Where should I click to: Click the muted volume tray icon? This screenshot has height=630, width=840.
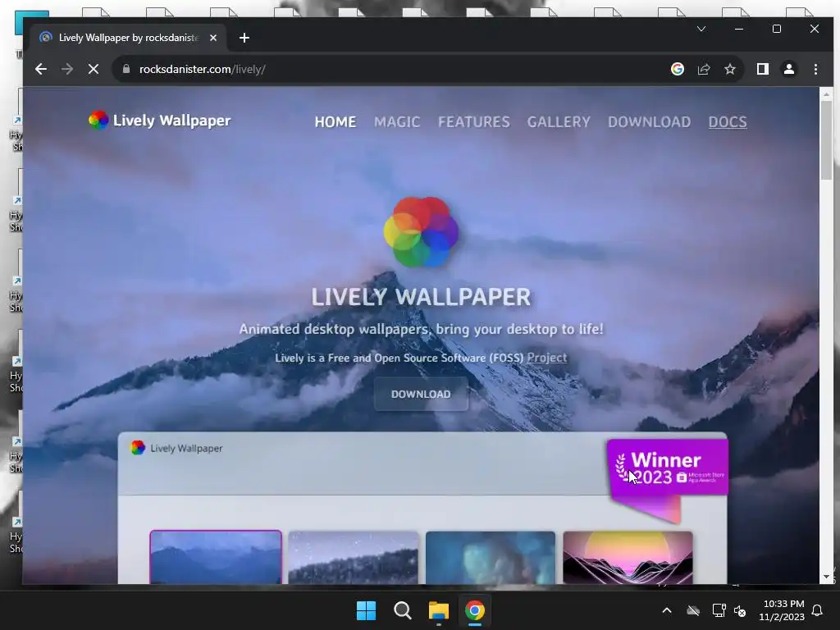(740, 610)
